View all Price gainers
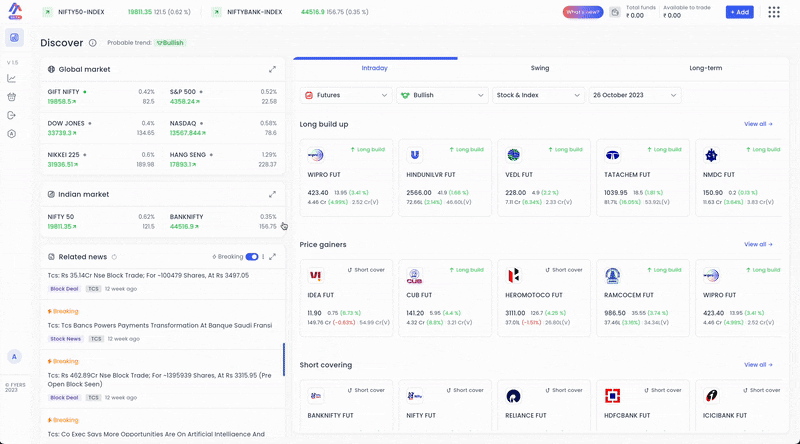800x444 pixels. (758, 244)
